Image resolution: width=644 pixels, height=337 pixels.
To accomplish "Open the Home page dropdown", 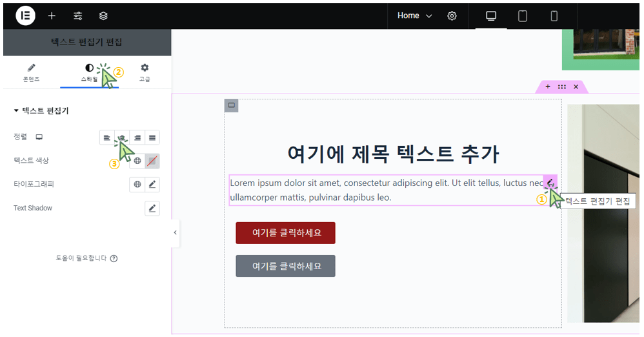I will (x=414, y=15).
